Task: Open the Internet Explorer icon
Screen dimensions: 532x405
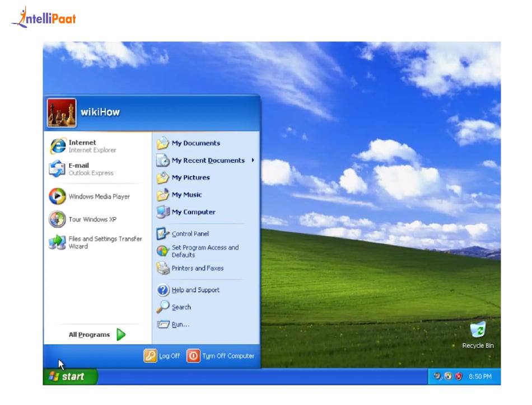Action: tap(58, 146)
